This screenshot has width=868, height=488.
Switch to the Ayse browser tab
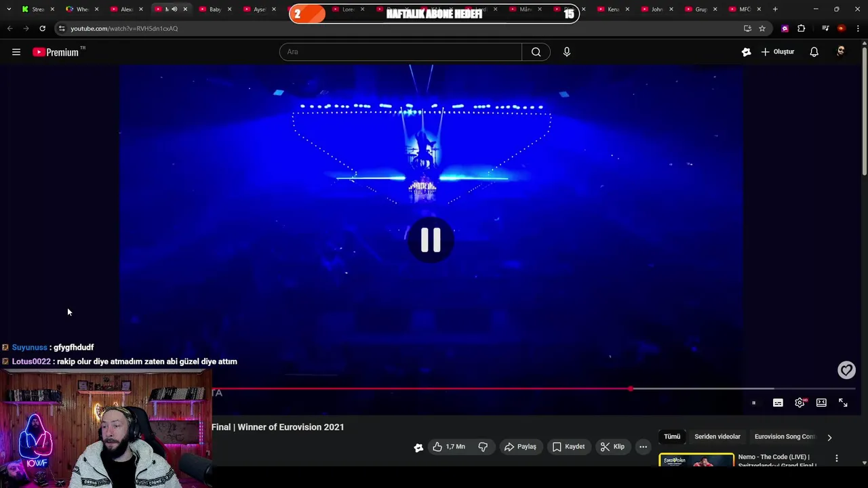pos(258,9)
